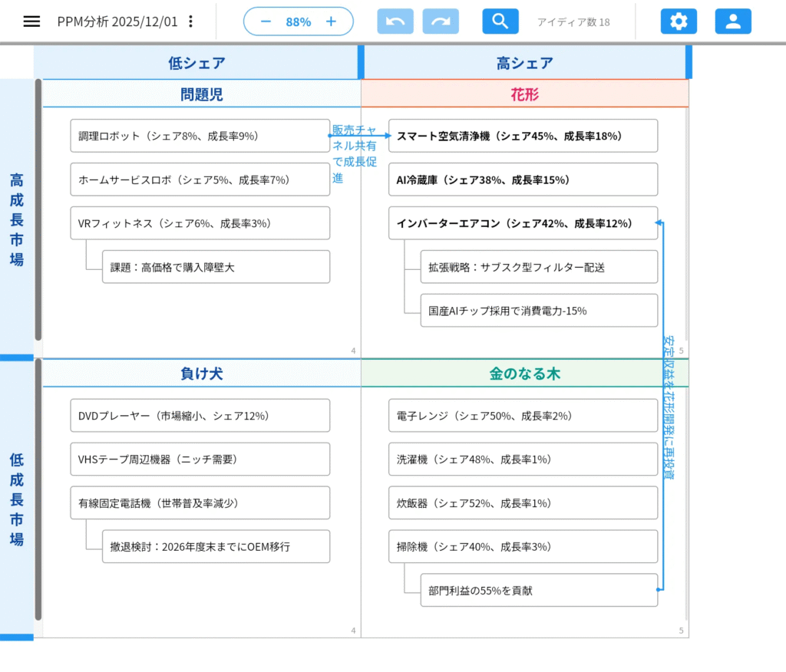Open the search magnifier tool
786x672 pixels.
500,21
